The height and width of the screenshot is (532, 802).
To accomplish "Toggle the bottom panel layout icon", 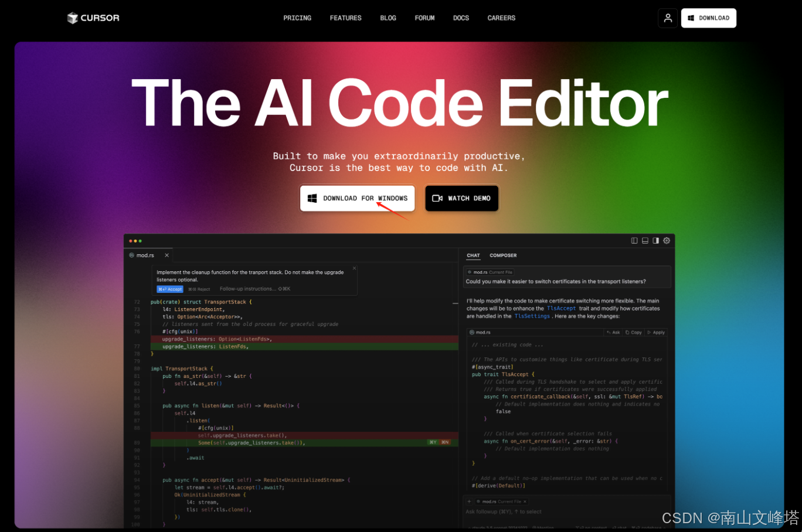I will point(645,241).
